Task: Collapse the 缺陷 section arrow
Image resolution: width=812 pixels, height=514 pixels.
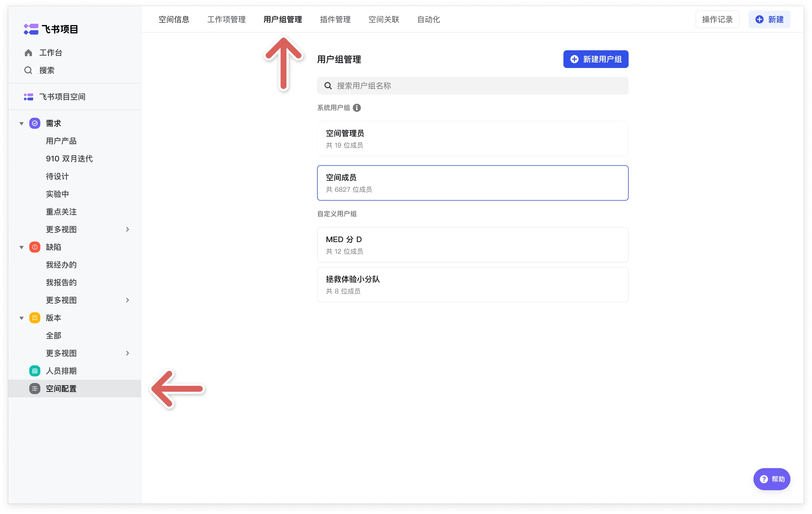Action: pyautogui.click(x=22, y=247)
